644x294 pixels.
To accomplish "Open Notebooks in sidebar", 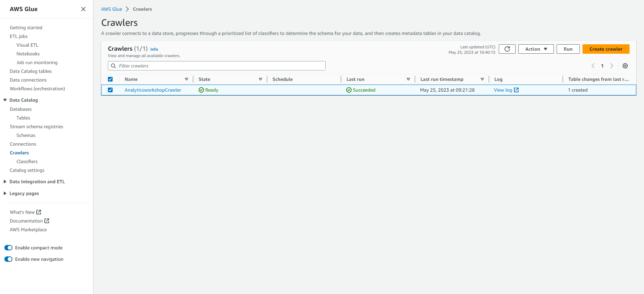I will pyautogui.click(x=28, y=54).
